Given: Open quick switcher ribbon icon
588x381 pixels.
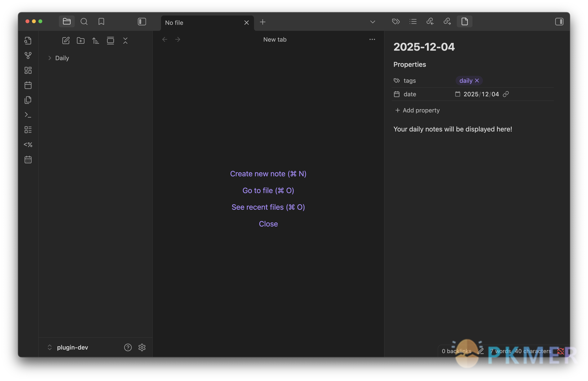Looking at the screenshot, I should [x=28, y=41].
